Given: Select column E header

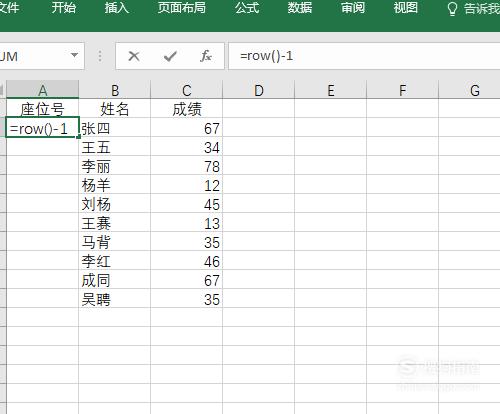Looking at the screenshot, I should [x=331, y=90].
